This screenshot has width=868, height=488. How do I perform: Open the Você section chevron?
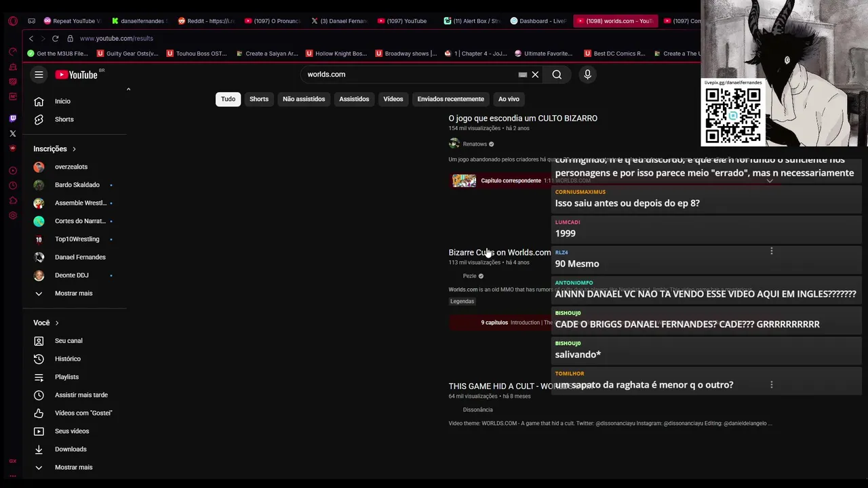pos(57,323)
